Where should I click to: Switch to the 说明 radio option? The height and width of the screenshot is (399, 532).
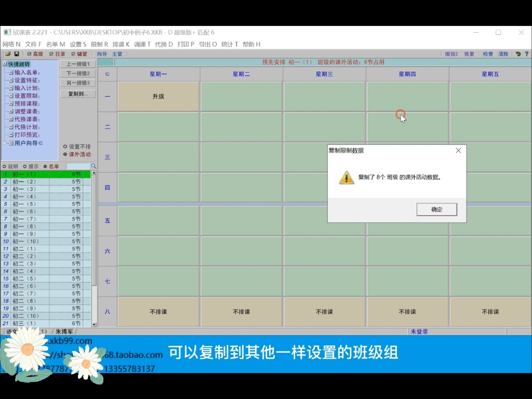click(x=4, y=166)
